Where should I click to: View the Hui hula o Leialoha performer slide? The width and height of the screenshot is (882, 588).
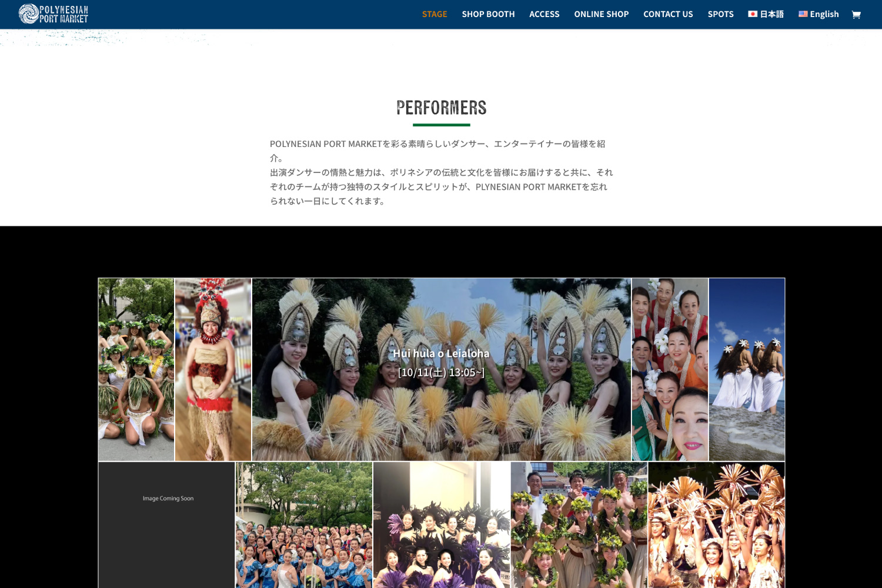coord(442,369)
